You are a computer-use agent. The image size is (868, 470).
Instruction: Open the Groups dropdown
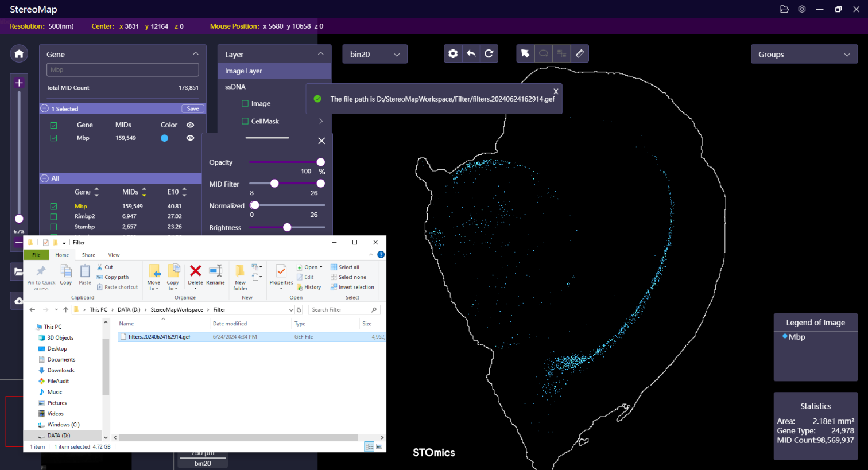tap(804, 55)
